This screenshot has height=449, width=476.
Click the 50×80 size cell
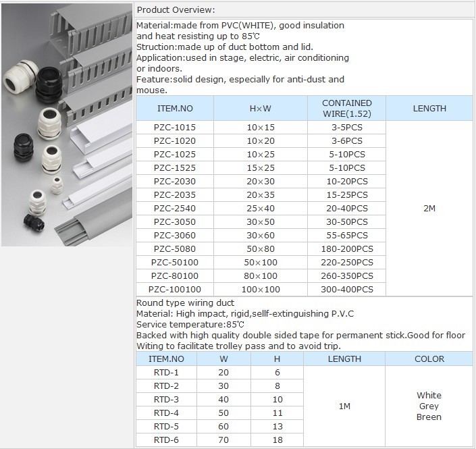[x=261, y=249]
